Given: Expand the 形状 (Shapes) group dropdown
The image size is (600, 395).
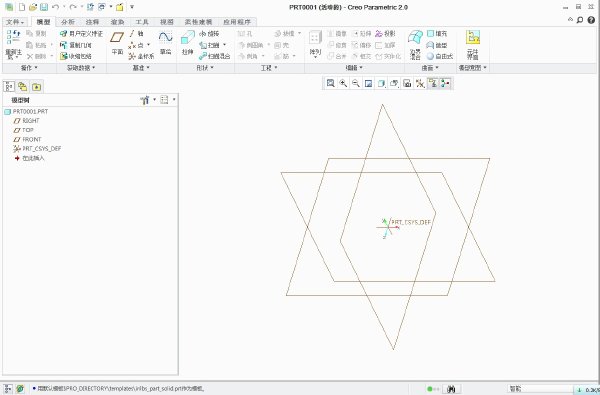Looking at the screenshot, I should [x=205, y=68].
